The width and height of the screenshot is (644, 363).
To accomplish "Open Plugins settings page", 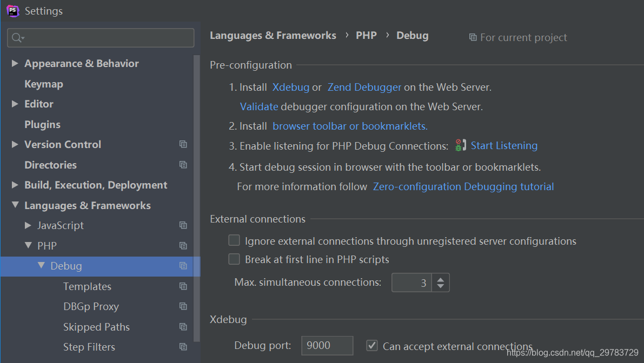I will [42, 124].
